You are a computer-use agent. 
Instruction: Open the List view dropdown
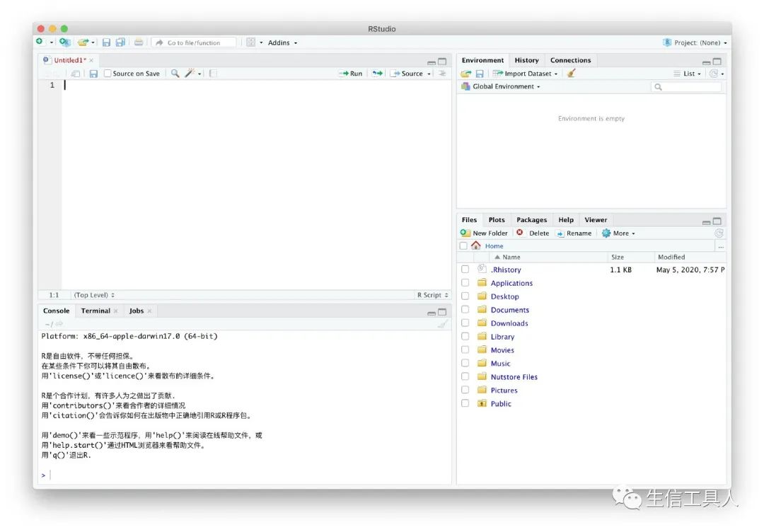pyautogui.click(x=688, y=74)
